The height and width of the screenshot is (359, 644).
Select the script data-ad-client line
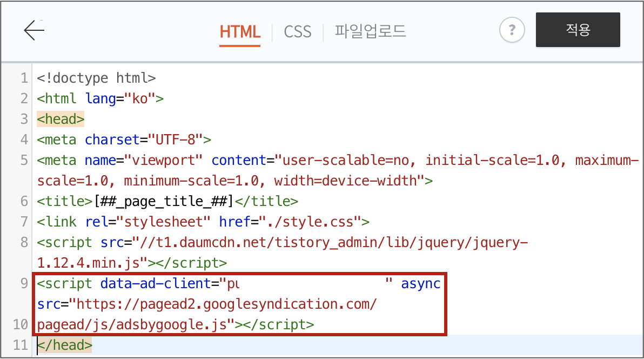pyautogui.click(x=239, y=284)
